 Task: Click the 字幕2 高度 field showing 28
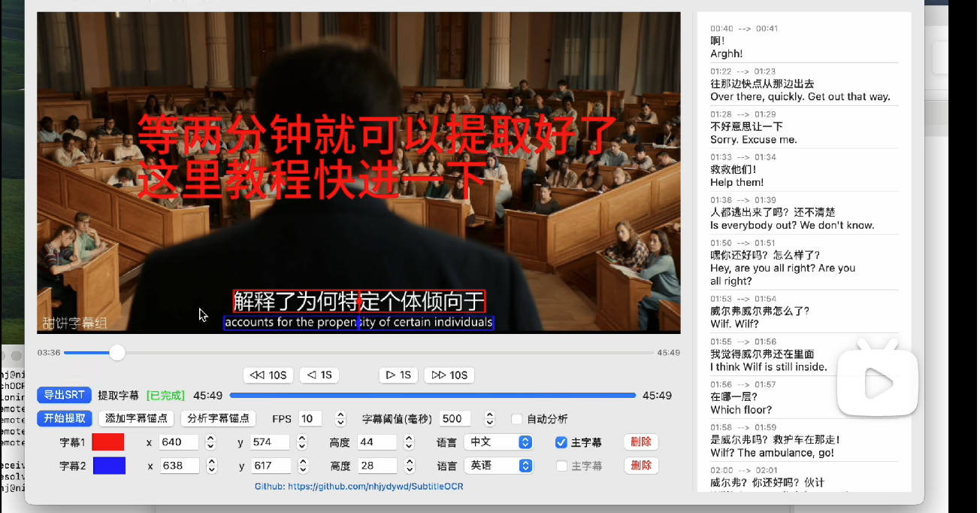pos(377,466)
